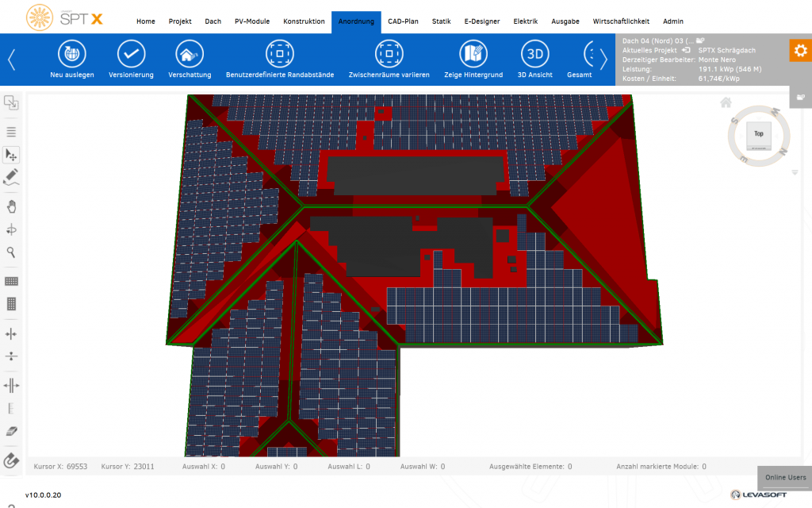
Task: Open Versionierung from the ribbon
Action: click(x=131, y=54)
